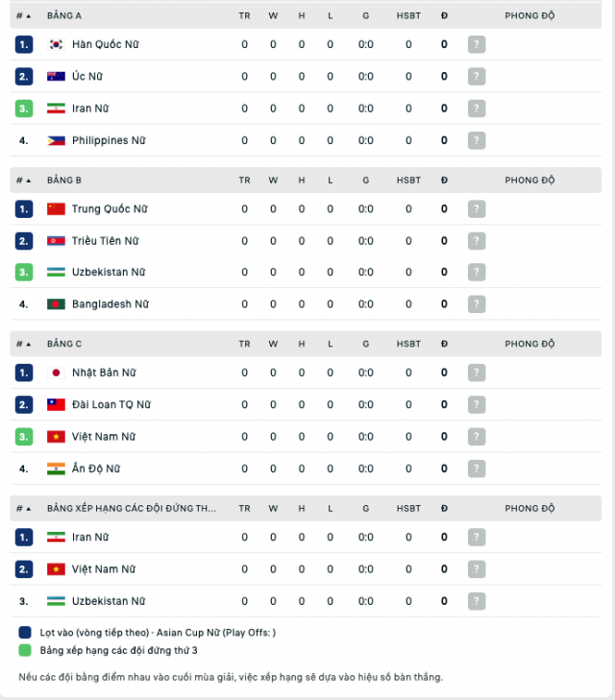The width and height of the screenshot is (615, 700).
Task: Click the North Korea flag beside Triều Tiên Nữ
Action: tap(56, 241)
